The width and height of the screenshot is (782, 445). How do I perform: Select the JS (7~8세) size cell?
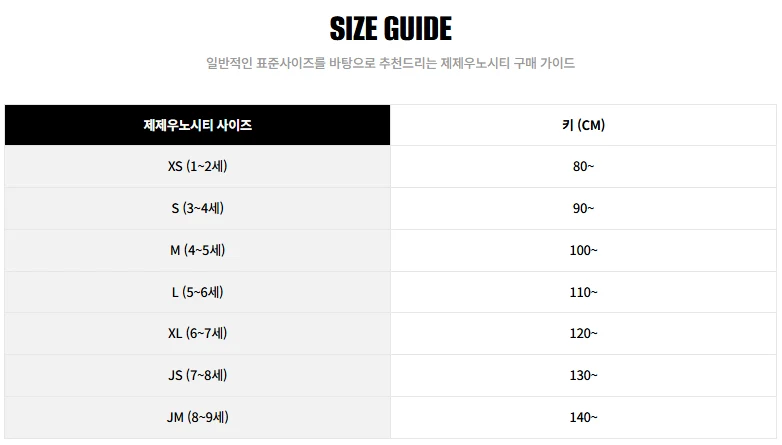click(x=197, y=375)
